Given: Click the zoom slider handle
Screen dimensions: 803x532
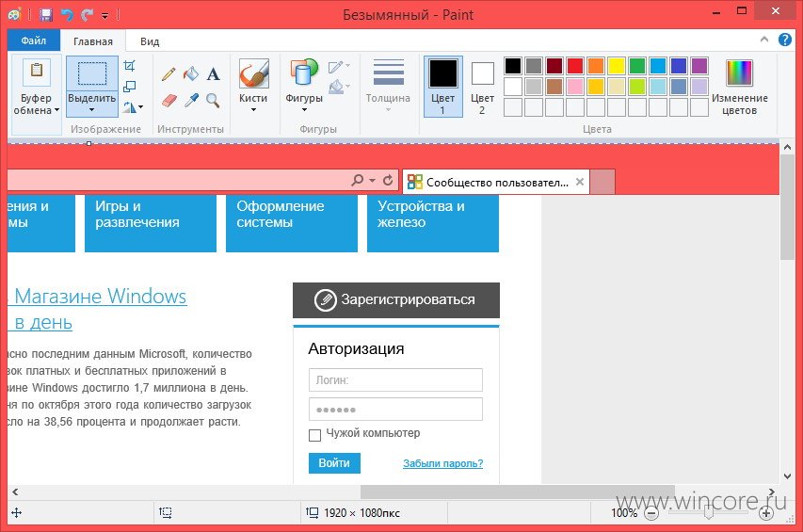Looking at the screenshot, I should coord(709,513).
